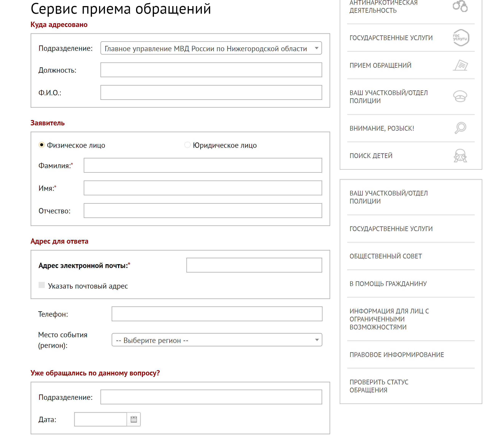This screenshot has height=435, width=504.
Task: Open ГОСУДАРСТВЕННЫЕ УСЛУГИ in the lower menu
Action: [x=391, y=229]
